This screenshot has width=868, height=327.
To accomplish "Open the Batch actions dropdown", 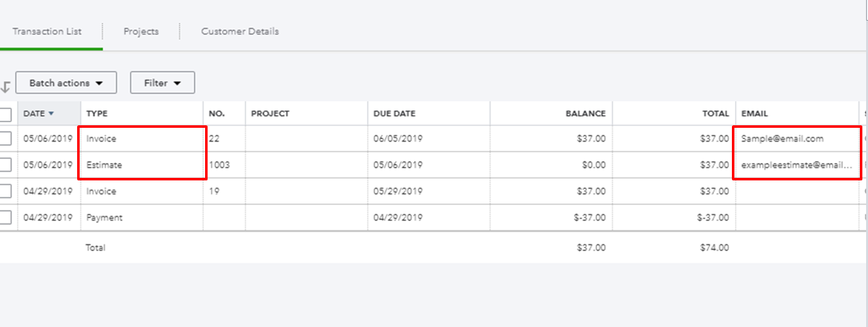I will [66, 83].
